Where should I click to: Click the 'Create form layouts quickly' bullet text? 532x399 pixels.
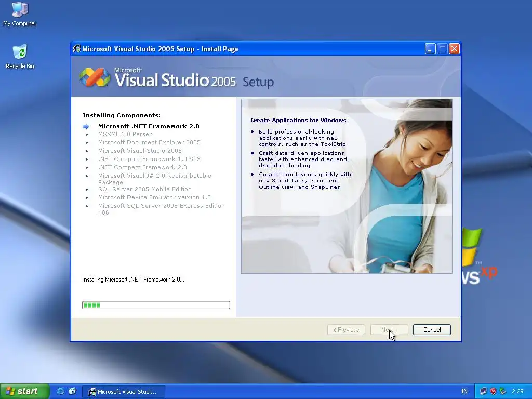point(304,180)
